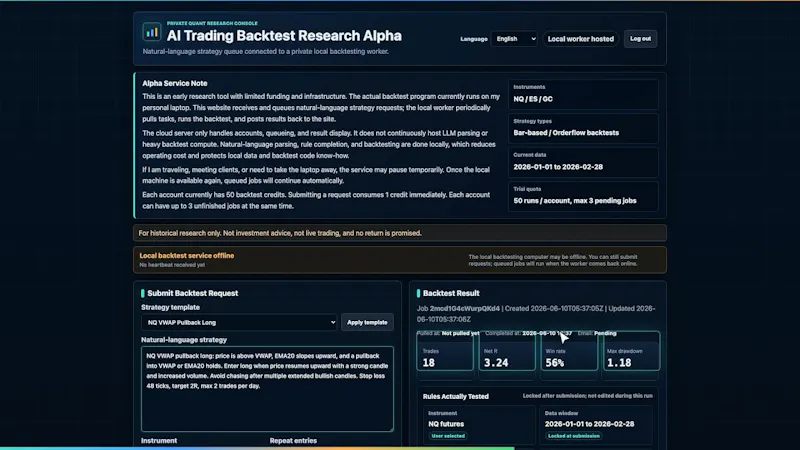Log out of the console

click(x=640, y=39)
